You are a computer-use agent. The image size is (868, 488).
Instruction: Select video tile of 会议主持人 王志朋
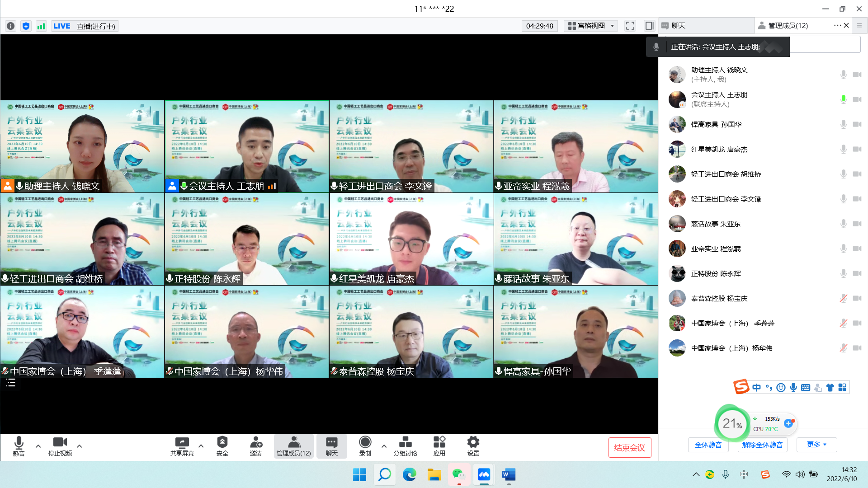pos(247,146)
